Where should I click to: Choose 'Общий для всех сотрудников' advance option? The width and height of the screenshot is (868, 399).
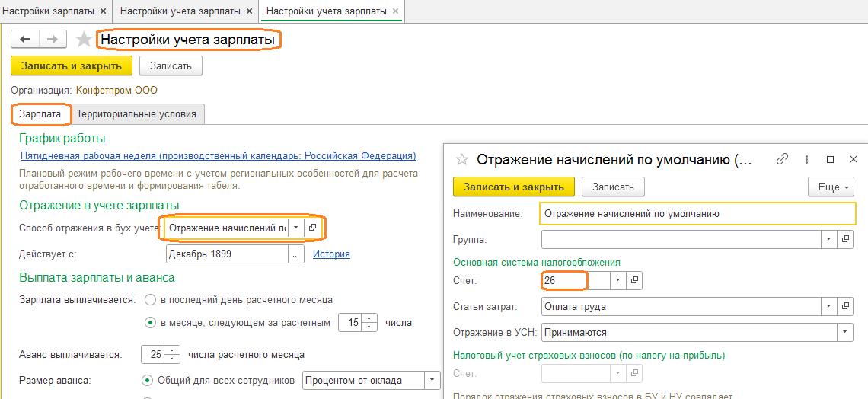tap(148, 380)
